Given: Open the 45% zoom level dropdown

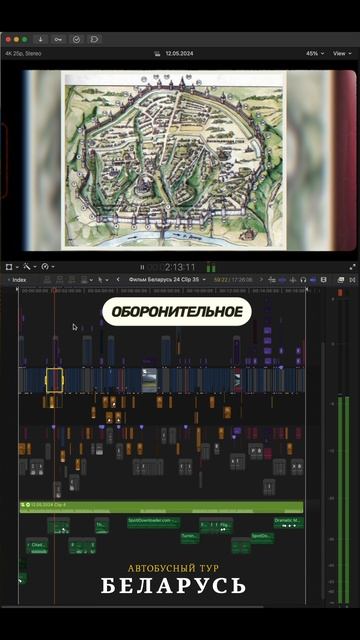Looking at the screenshot, I should pos(315,53).
